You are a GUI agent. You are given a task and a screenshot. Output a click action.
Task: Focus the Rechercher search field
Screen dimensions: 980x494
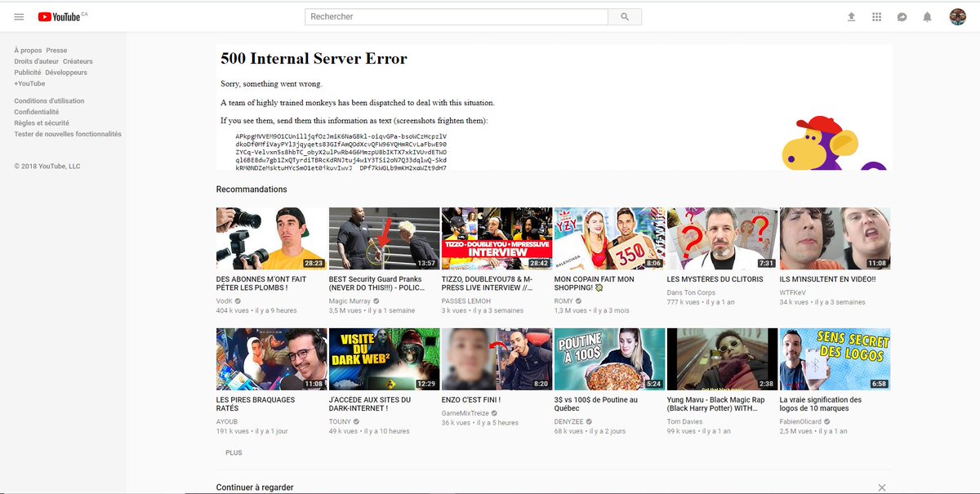coord(457,16)
